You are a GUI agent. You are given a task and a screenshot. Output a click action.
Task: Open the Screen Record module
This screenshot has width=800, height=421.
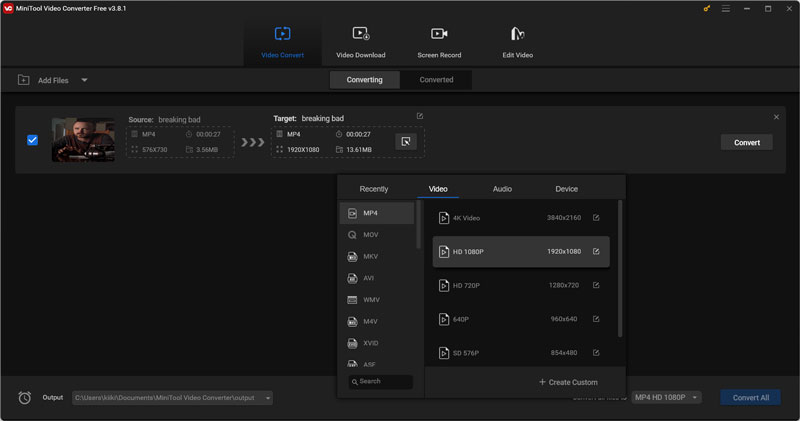click(439, 42)
